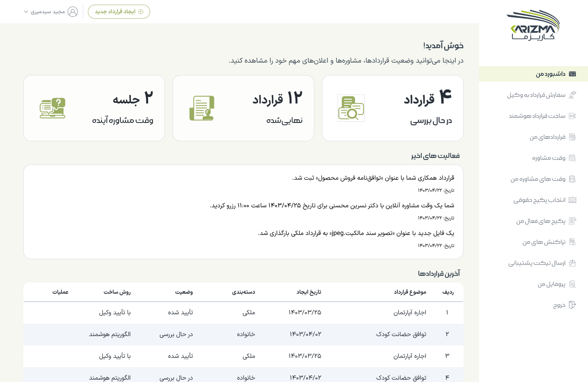Click the dashboard icon beside داشبورد من
The height and width of the screenshot is (382, 588).
[x=572, y=74]
